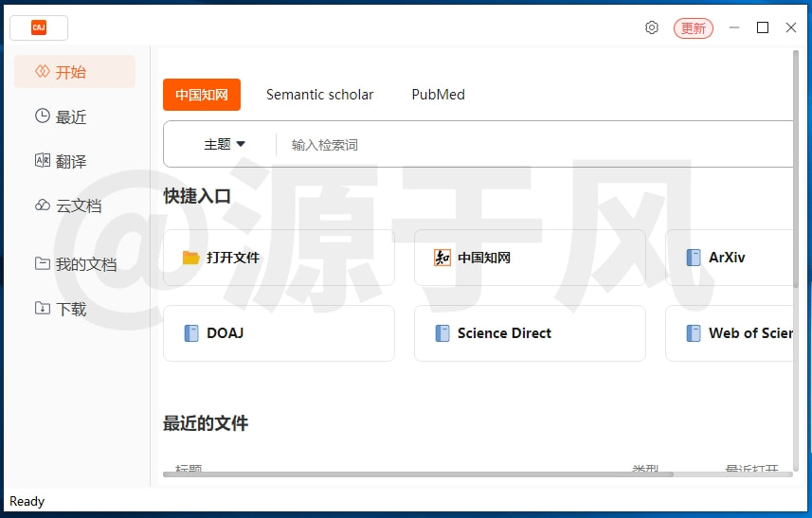
Task: Click the horizontal scrollbar at the bottom
Action: coord(418,474)
